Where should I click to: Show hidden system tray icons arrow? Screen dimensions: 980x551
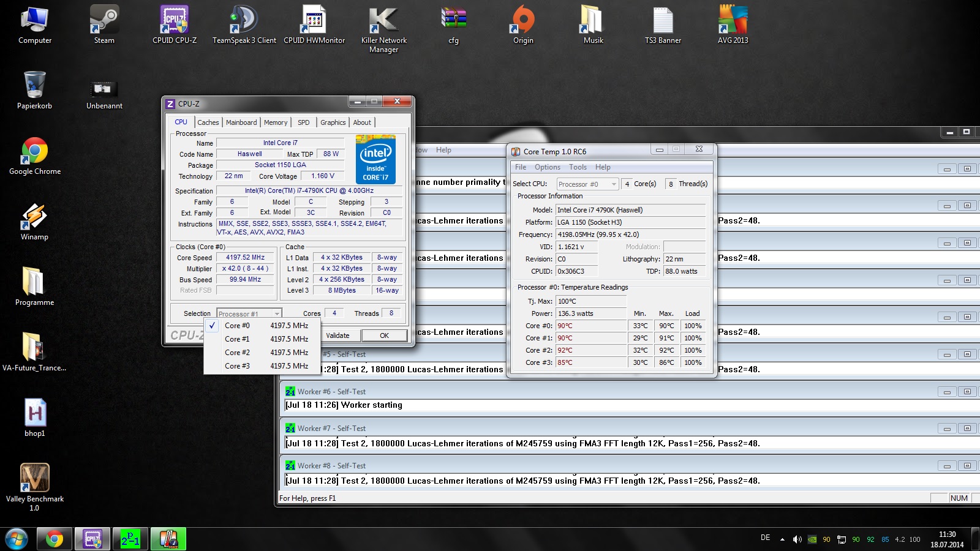782,539
